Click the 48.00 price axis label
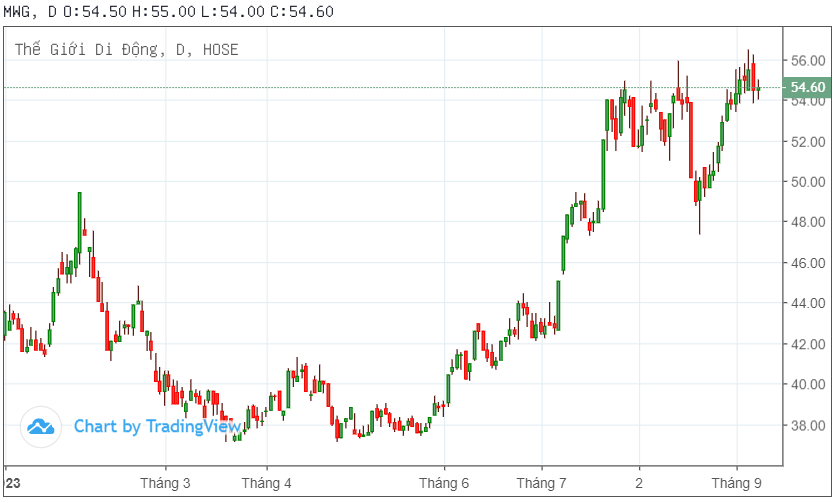 (808, 222)
